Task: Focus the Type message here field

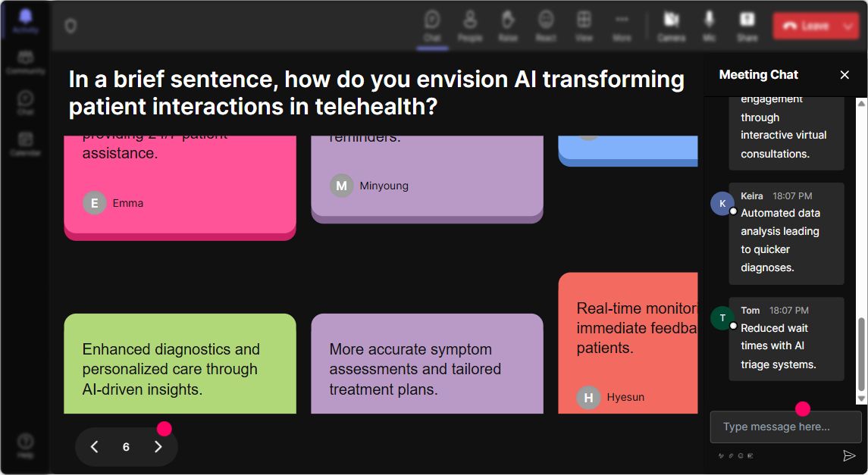Action: pyautogui.click(x=786, y=427)
